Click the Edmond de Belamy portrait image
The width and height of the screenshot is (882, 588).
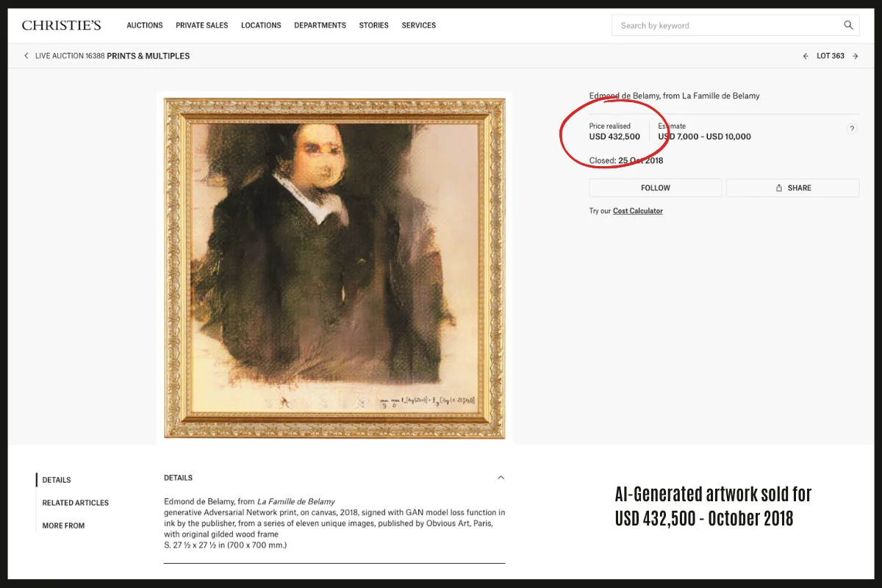pyautogui.click(x=334, y=268)
